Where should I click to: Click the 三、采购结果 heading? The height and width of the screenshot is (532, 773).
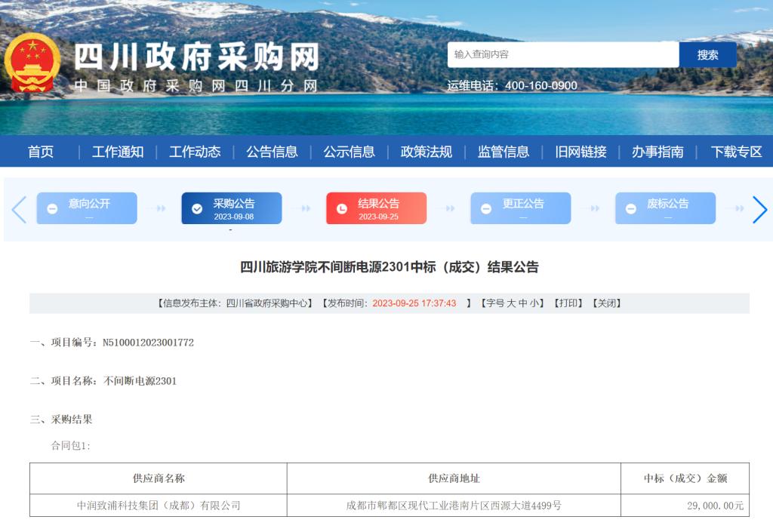(x=61, y=420)
